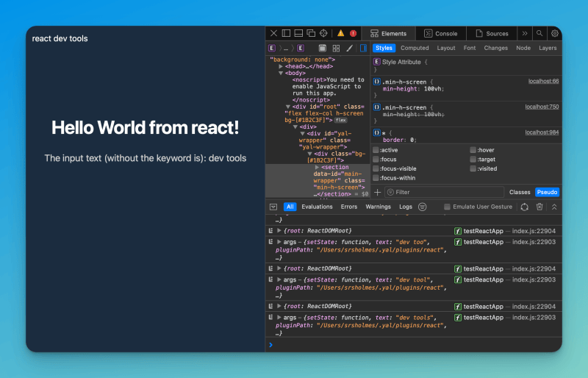The width and height of the screenshot is (588, 378).
Task: Open the localhost:66 stylesheet link
Action: pos(543,82)
